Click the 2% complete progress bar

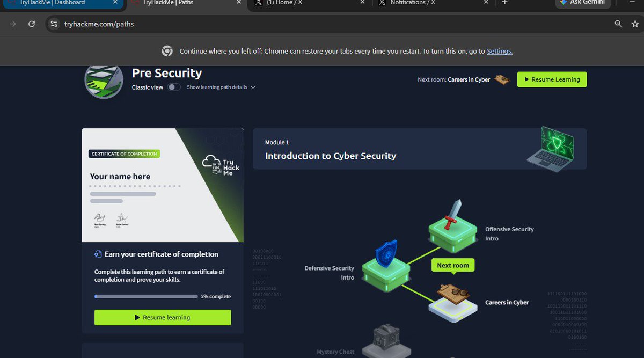tap(146, 296)
